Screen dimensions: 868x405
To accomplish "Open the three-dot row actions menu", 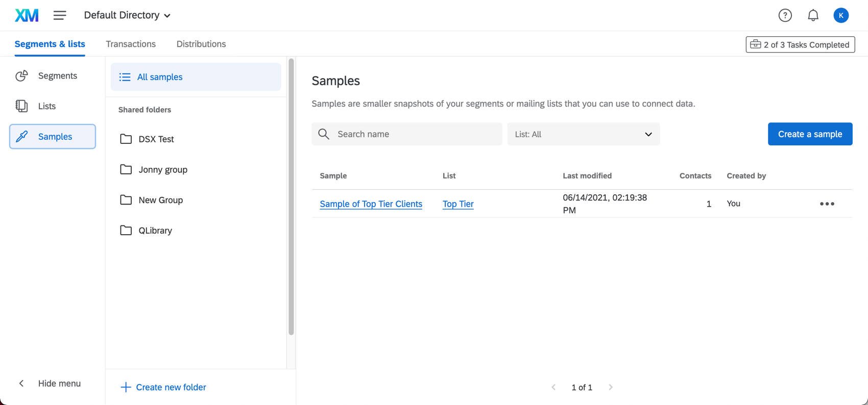I will click(x=827, y=204).
